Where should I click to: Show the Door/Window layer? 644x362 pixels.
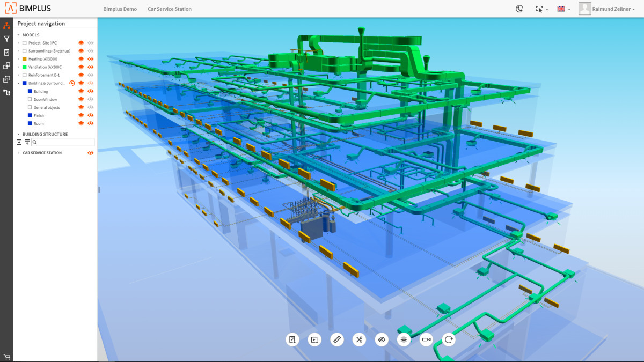point(91,99)
